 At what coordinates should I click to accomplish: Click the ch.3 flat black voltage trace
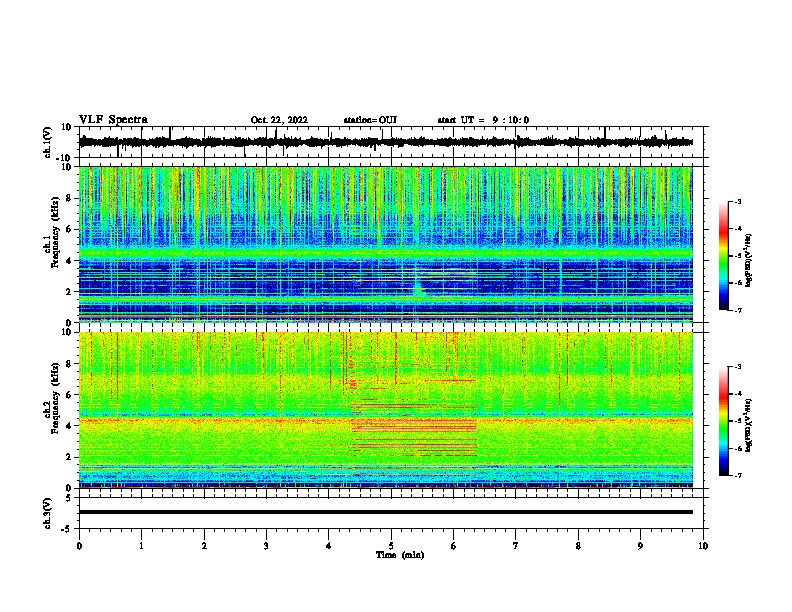point(385,512)
